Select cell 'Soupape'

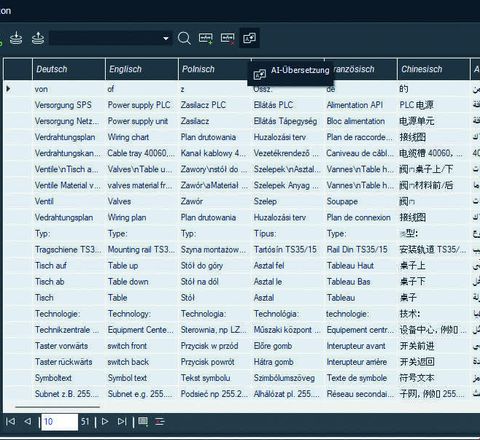[361, 201]
